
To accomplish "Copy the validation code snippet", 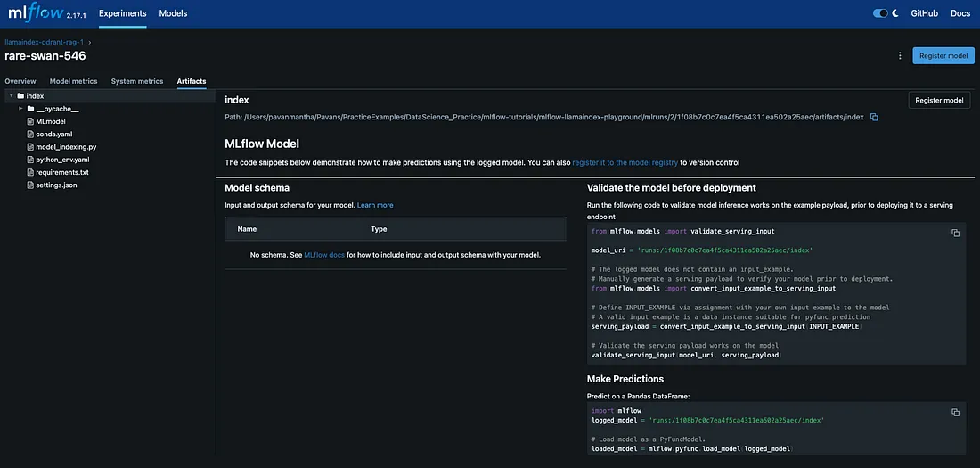I will pos(955,233).
